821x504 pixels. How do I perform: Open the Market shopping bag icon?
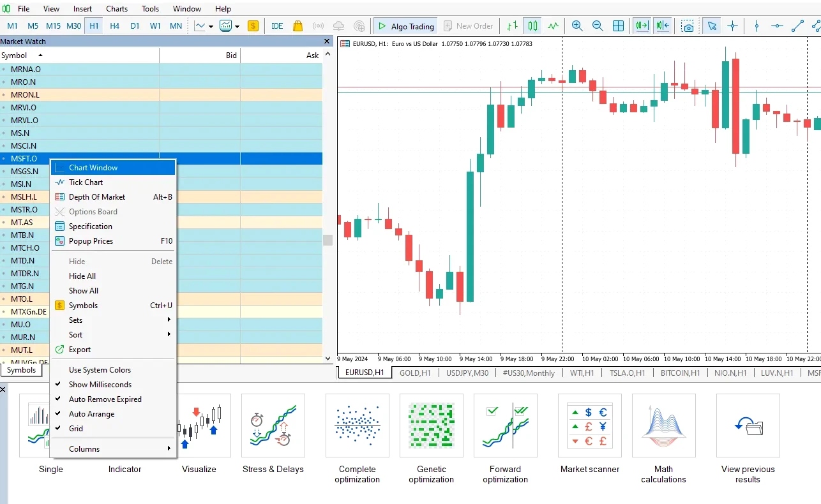(298, 26)
